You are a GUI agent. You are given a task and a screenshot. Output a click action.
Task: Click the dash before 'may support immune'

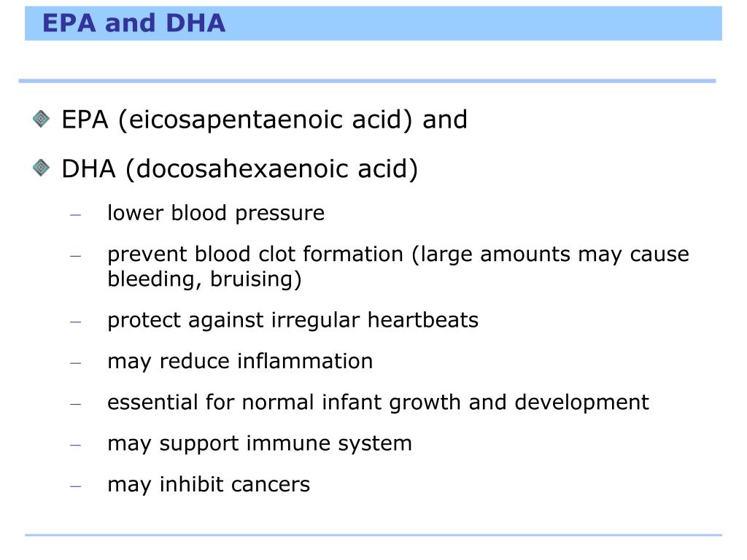(75, 446)
